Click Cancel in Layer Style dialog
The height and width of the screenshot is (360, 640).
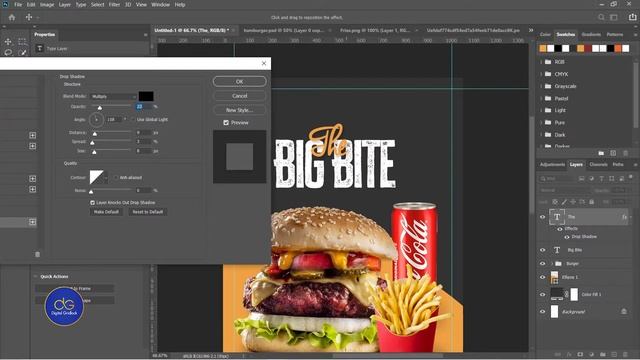[x=240, y=96]
